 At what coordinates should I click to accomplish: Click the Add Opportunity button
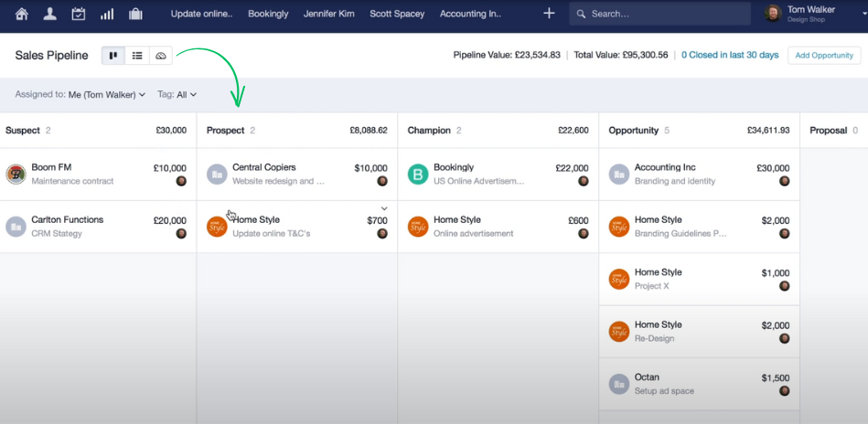coord(824,55)
